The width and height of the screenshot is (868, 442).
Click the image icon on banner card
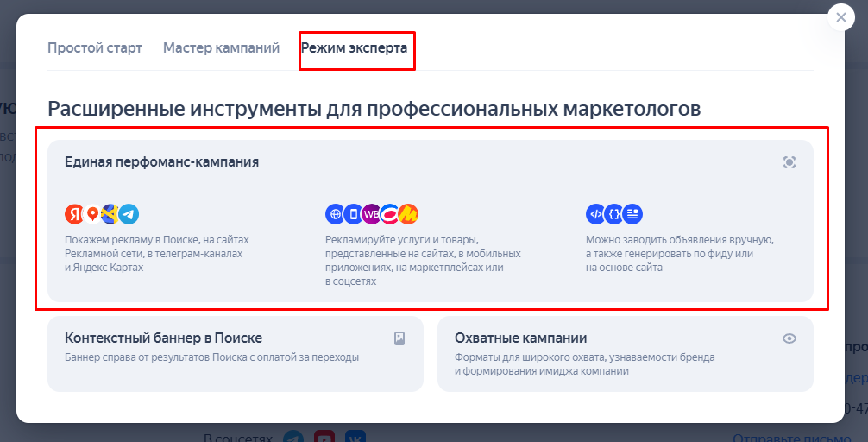pyautogui.click(x=399, y=338)
